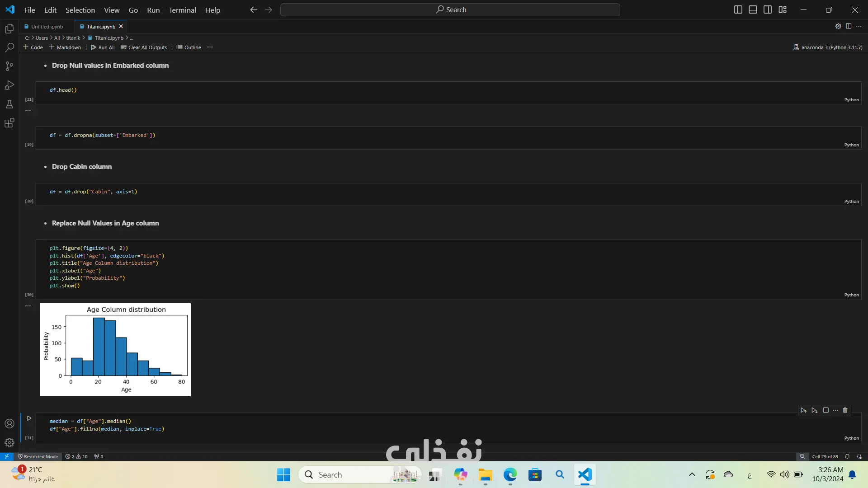Open notebook toolbar more actions ellipsis
This screenshot has height=488, width=868.
(x=210, y=47)
